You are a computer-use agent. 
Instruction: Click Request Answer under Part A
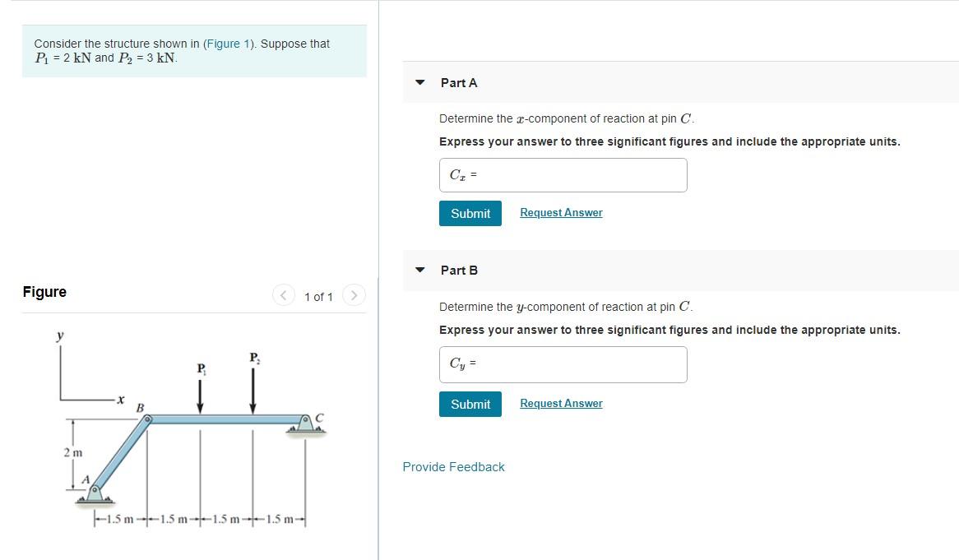click(x=561, y=212)
